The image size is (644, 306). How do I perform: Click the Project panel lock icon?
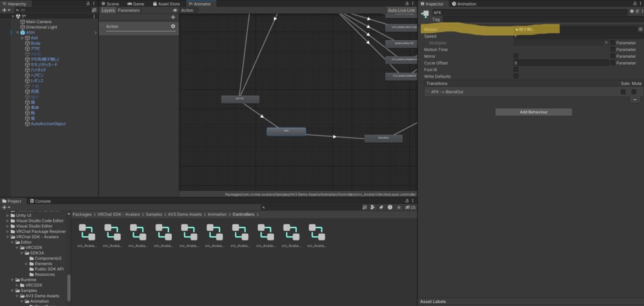click(407, 201)
